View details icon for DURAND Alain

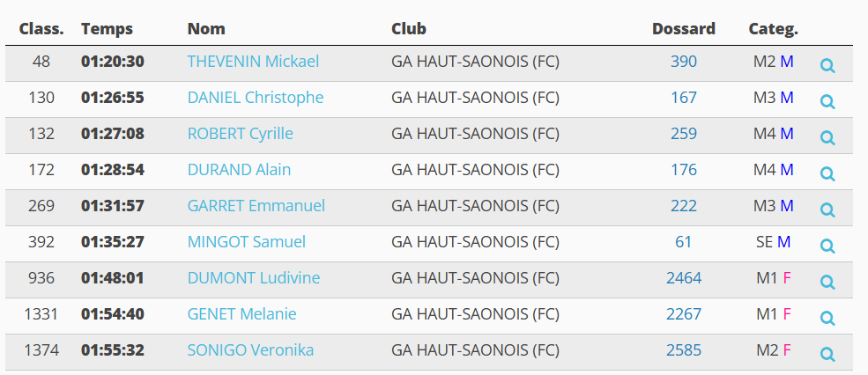click(827, 173)
